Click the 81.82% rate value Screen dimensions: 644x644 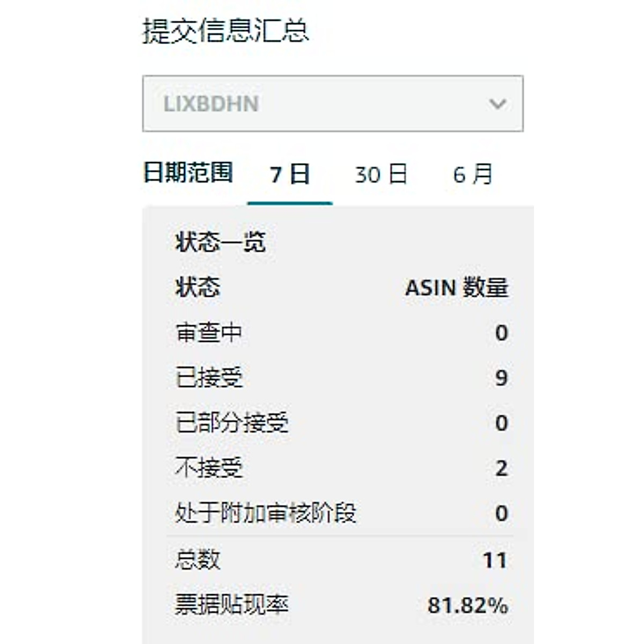[x=467, y=606]
